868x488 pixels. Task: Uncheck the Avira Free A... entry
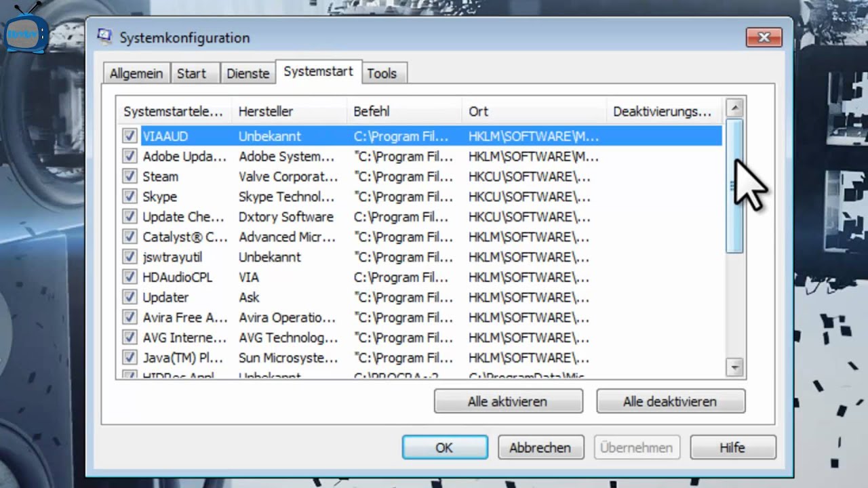point(130,317)
